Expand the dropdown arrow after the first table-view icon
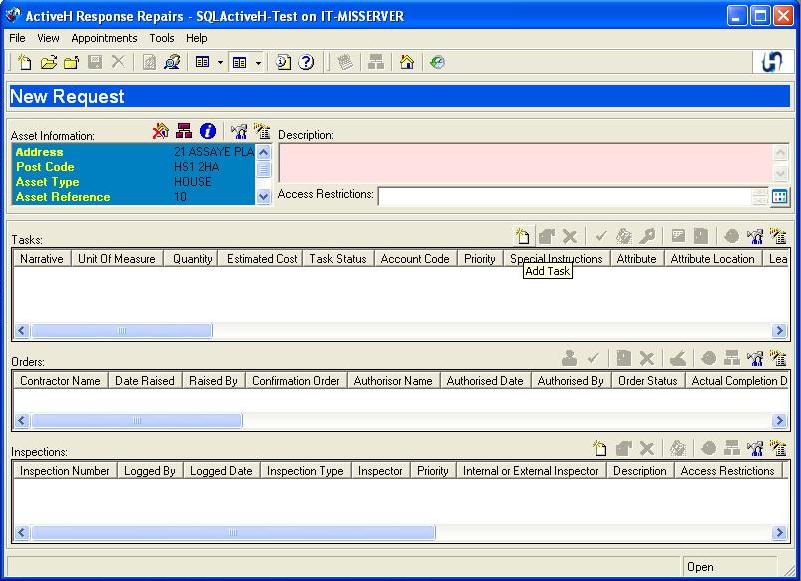 (x=220, y=62)
